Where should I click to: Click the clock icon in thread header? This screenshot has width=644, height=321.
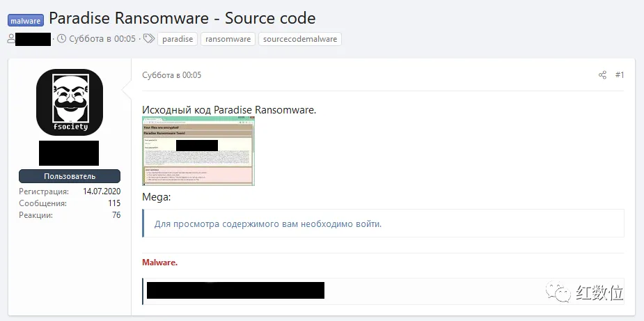pyautogui.click(x=61, y=39)
